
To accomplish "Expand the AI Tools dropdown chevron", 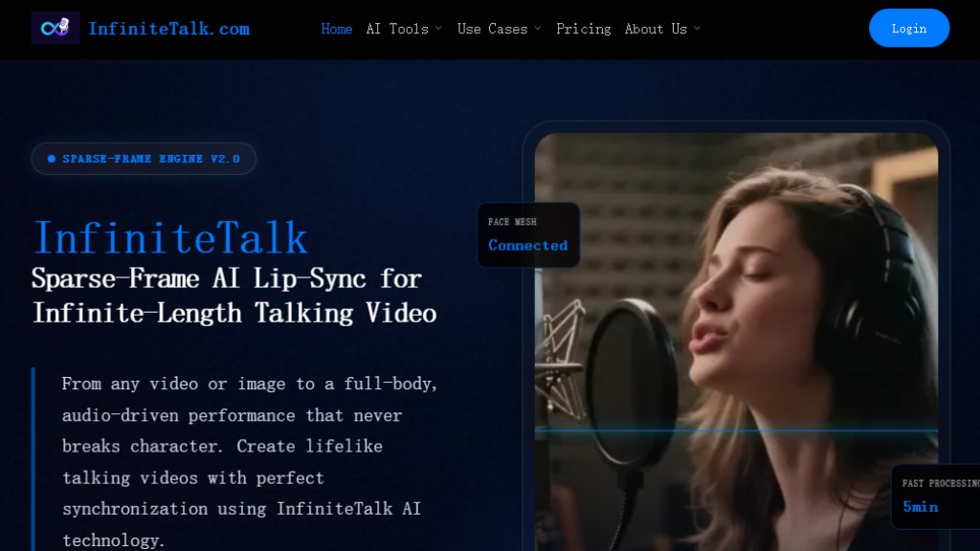I will (438, 29).
